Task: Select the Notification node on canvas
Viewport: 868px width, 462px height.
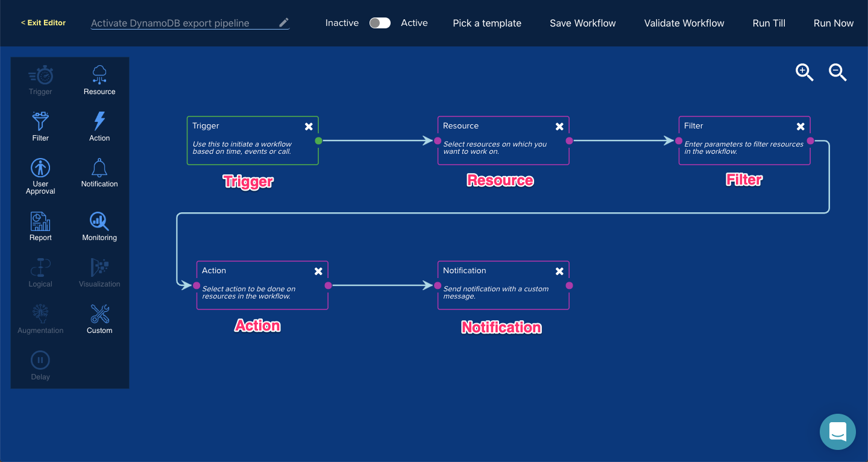Action: [x=503, y=285]
